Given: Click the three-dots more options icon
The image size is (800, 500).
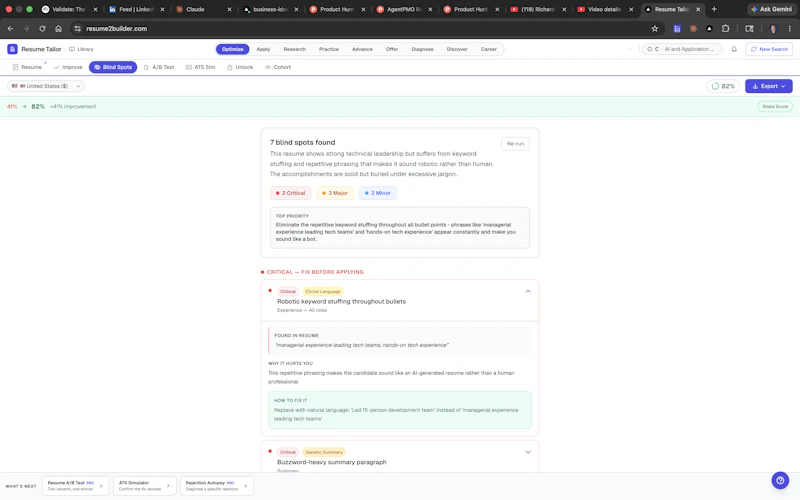Looking at the screenshot, I should point(629,49).
